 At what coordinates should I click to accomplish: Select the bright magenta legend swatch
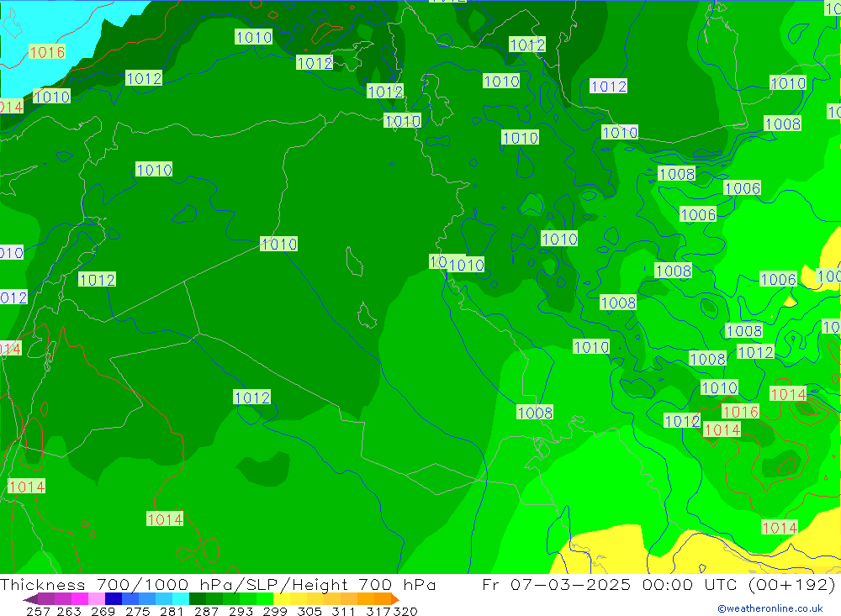[79, 599]
